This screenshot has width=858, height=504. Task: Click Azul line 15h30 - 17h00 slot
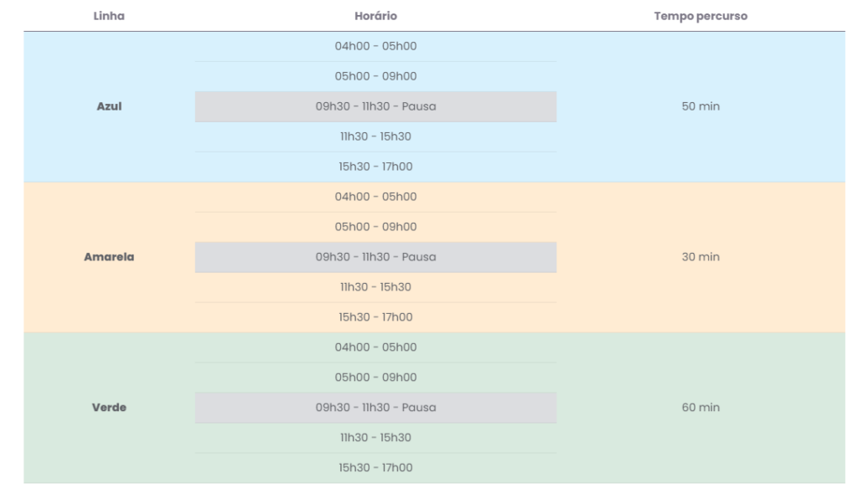pyautogui.click(x=375, y=167)
